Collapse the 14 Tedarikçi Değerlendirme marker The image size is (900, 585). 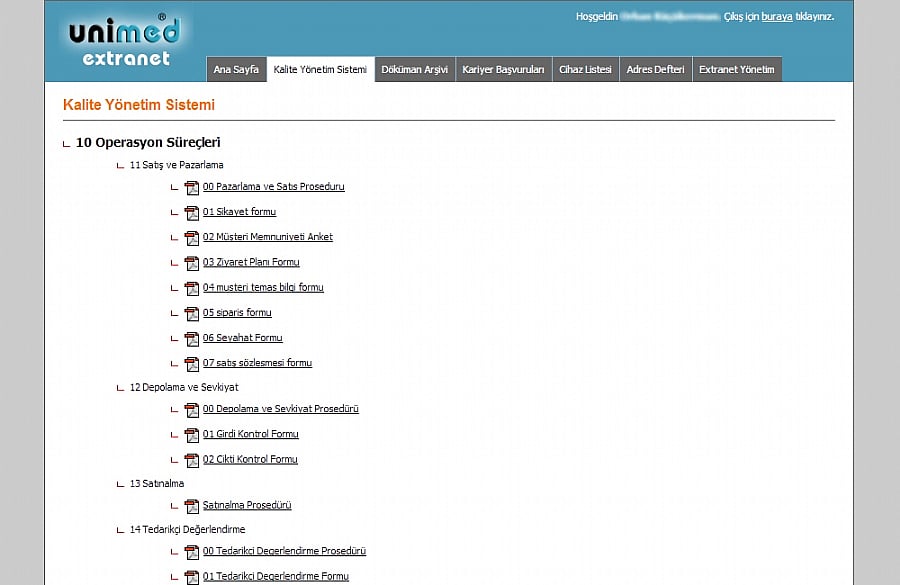pos(120,530)
